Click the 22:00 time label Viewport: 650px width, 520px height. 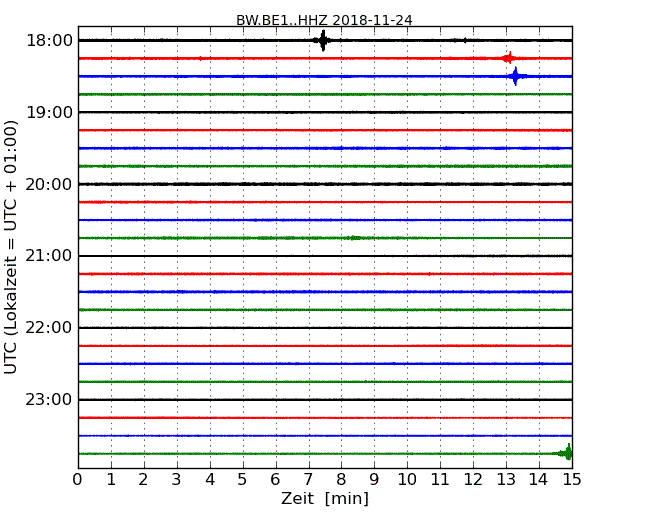(49, 328)
